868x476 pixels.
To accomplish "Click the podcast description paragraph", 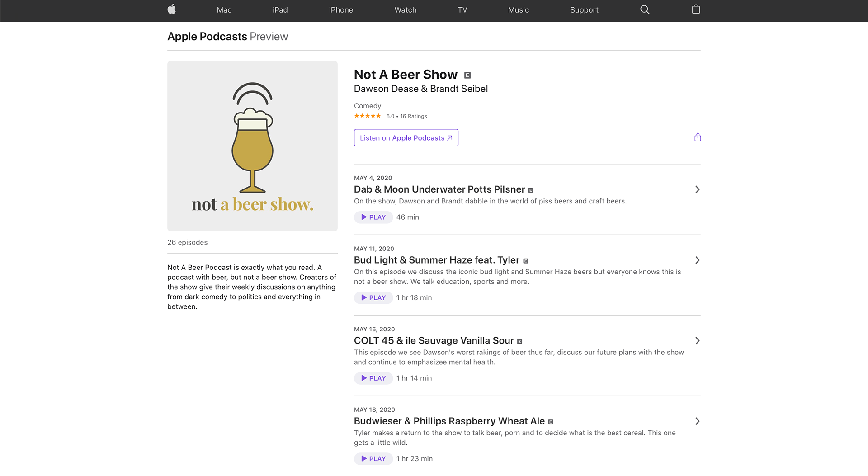I will [252, 287].
